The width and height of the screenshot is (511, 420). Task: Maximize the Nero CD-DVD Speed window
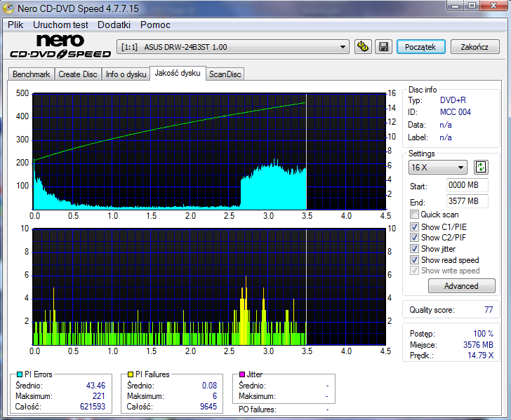472,6
